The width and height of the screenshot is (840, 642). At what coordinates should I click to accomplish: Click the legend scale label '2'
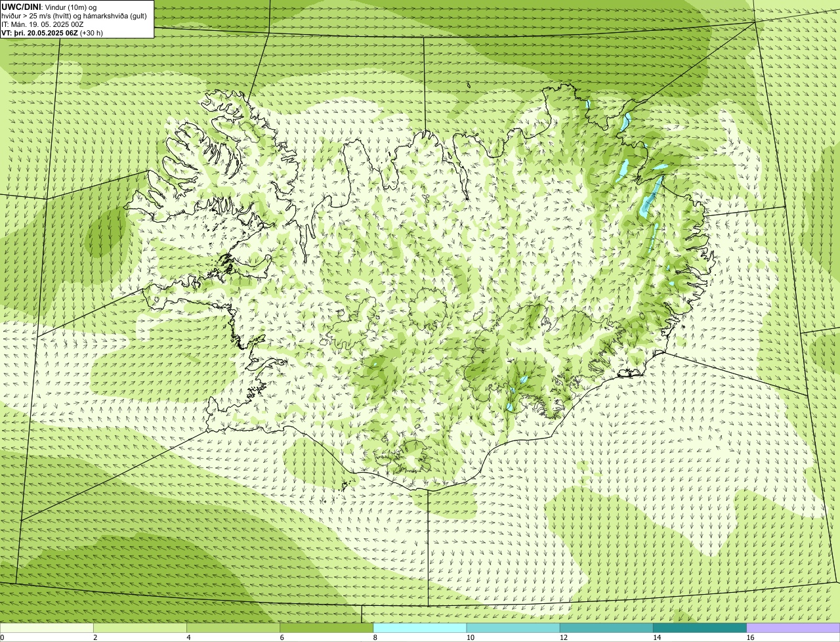tap(95, 637)
